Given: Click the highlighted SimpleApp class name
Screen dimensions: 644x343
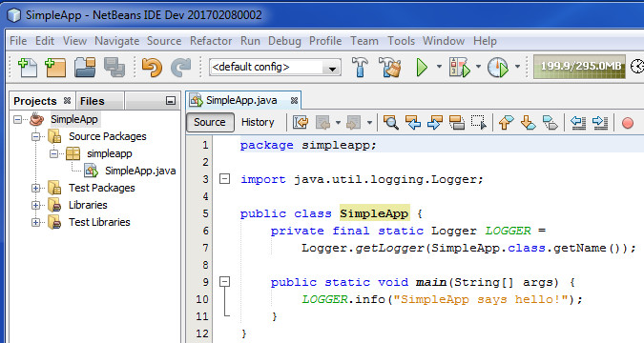Looking at the screenshot, I should [x=374, y=213].
